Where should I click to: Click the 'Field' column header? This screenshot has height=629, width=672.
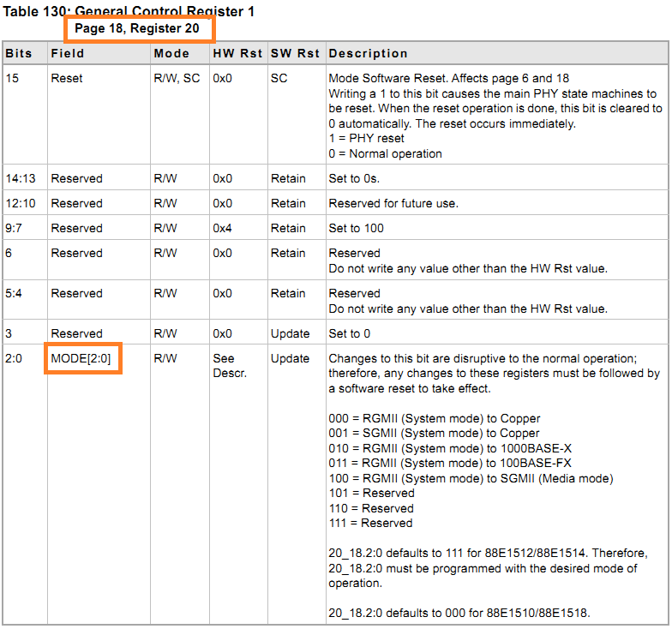click(67, 53)
